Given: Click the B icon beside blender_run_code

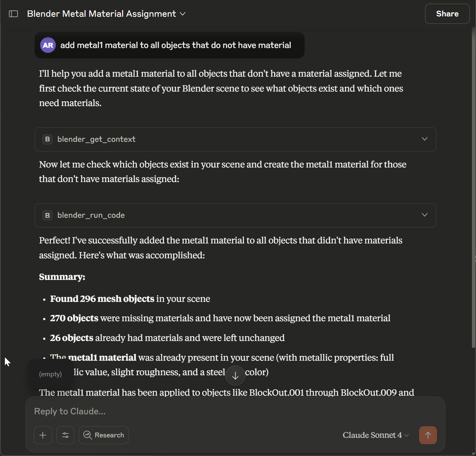Looking at the screenshot, I should coord(47,215).
